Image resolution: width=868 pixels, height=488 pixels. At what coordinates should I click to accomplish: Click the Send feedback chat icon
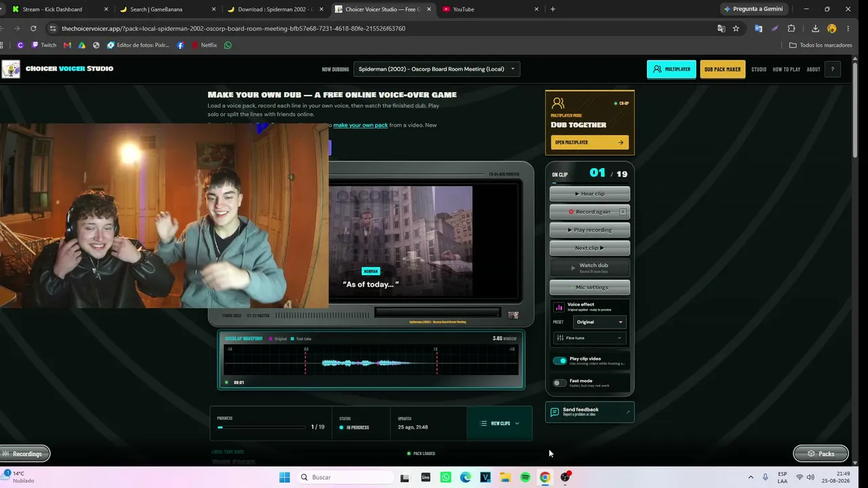tap(555, 412)
